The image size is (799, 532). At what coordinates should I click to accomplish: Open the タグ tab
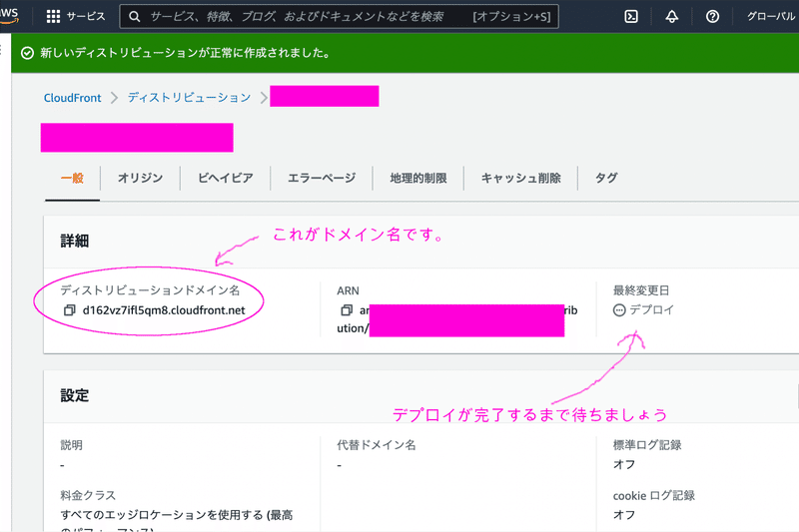(x=606, y=178)
